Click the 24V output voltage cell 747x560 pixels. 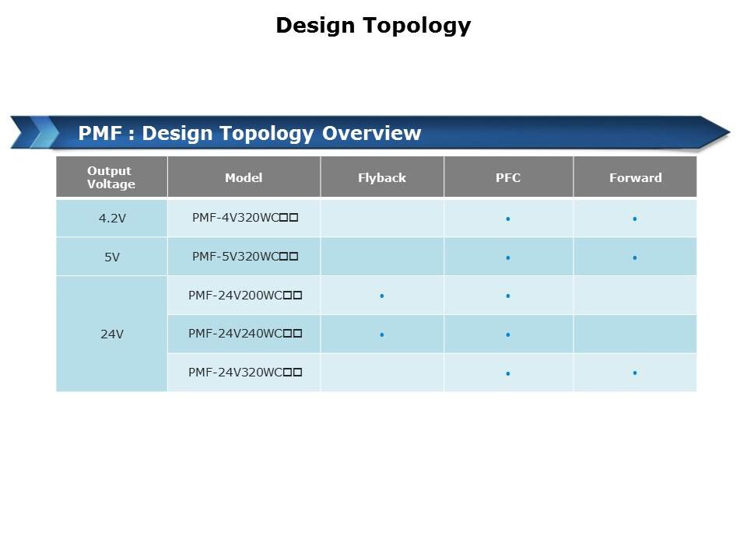pos(112,334)
